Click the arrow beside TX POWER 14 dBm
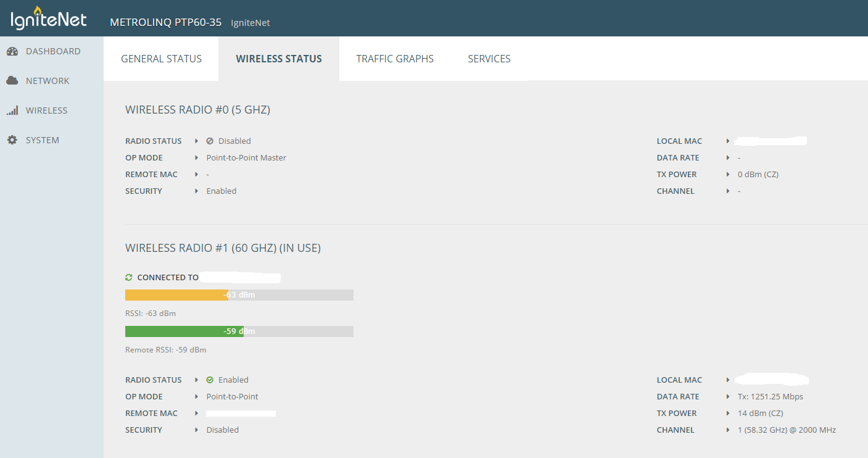The image size is (868, 458). pyautogui.click(x=729, y=414)
